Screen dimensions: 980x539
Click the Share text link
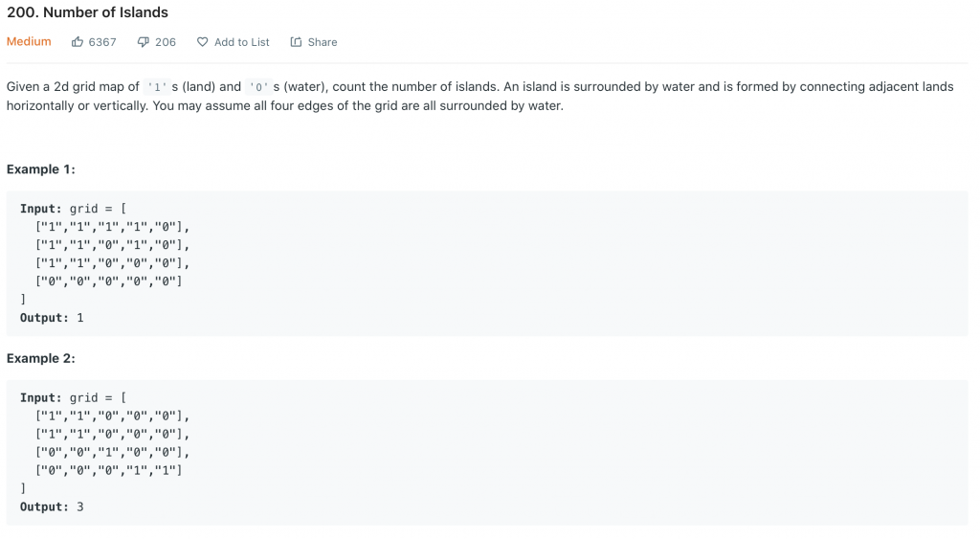pos(323,42)
